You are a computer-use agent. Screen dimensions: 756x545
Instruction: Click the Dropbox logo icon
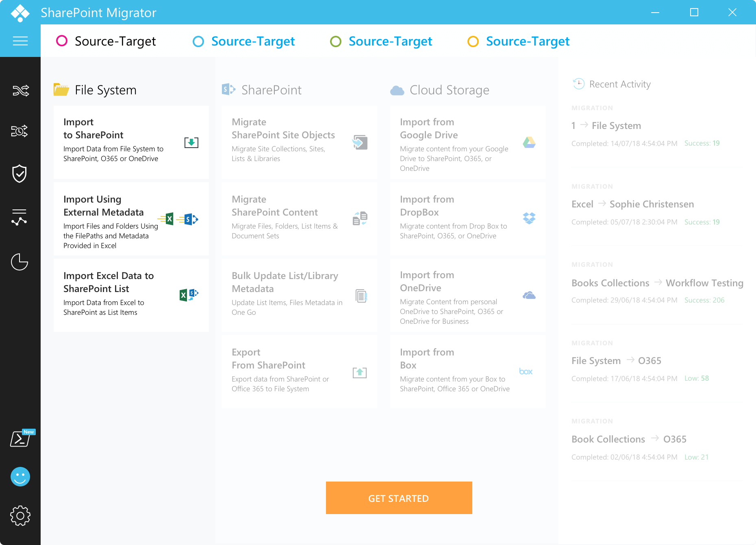[x=529, y=218]
